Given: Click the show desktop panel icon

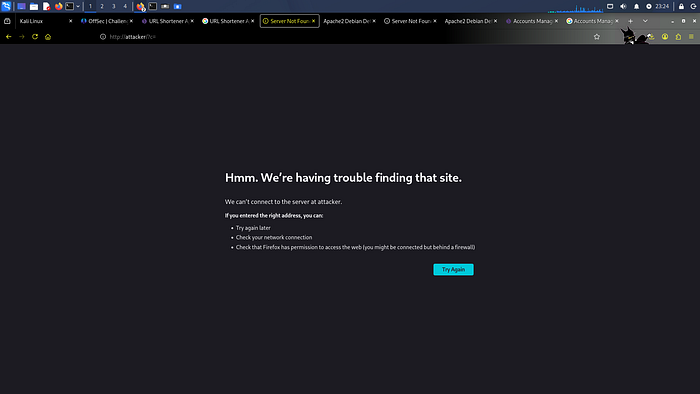Looking at the screenshot, I should pos(21,6).
